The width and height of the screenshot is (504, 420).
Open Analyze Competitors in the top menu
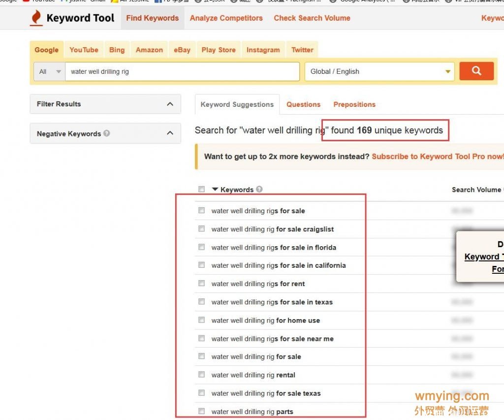click(226, 18)
